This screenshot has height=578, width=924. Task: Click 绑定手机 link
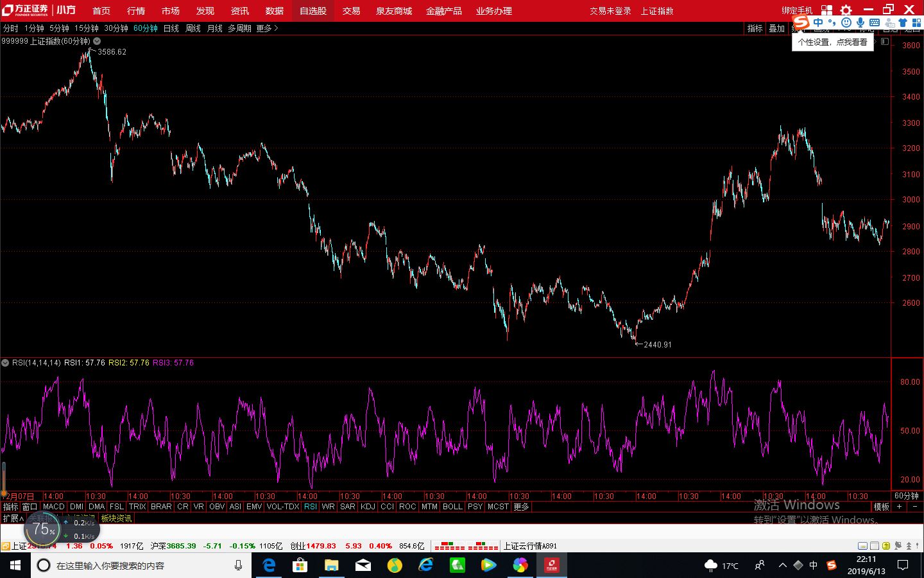[797, 11]
